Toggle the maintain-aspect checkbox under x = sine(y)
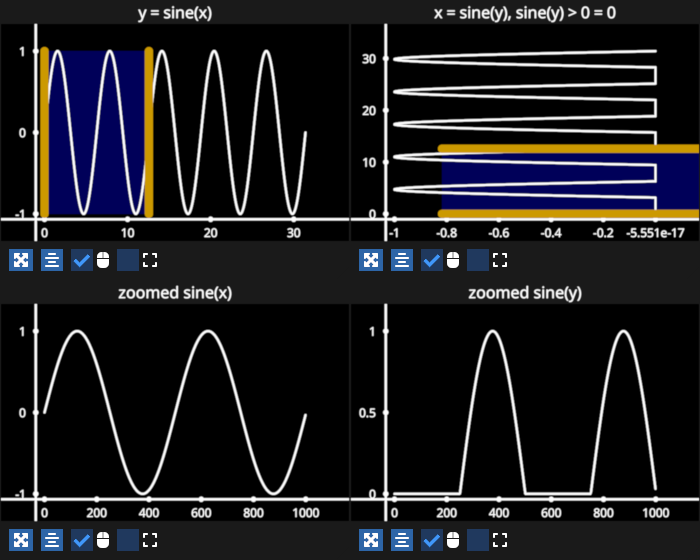The height and width of the screenshot is (560, 700). [x=478, y=260]
